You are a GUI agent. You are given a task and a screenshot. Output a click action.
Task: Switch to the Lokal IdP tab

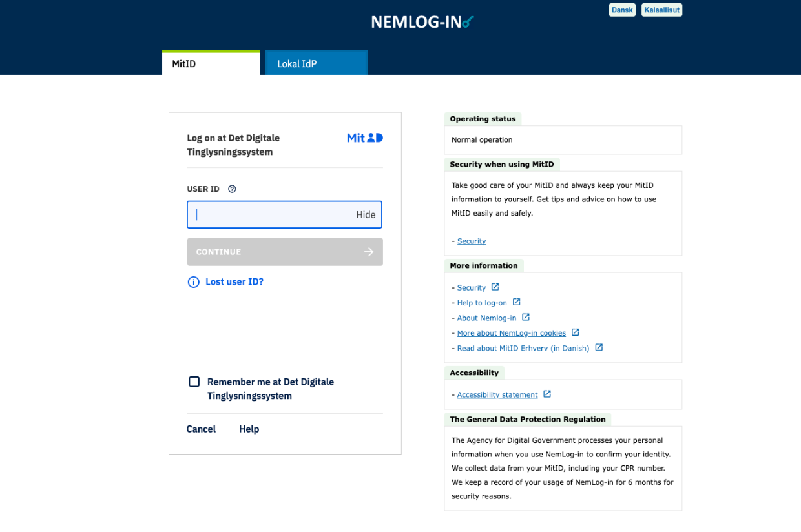pos(317,63)
